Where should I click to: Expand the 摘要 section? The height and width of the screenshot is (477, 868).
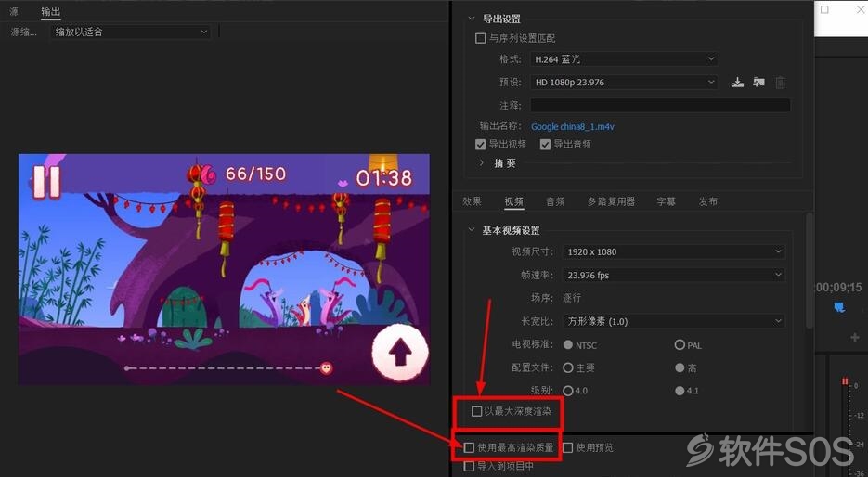[x=481, y=163]
